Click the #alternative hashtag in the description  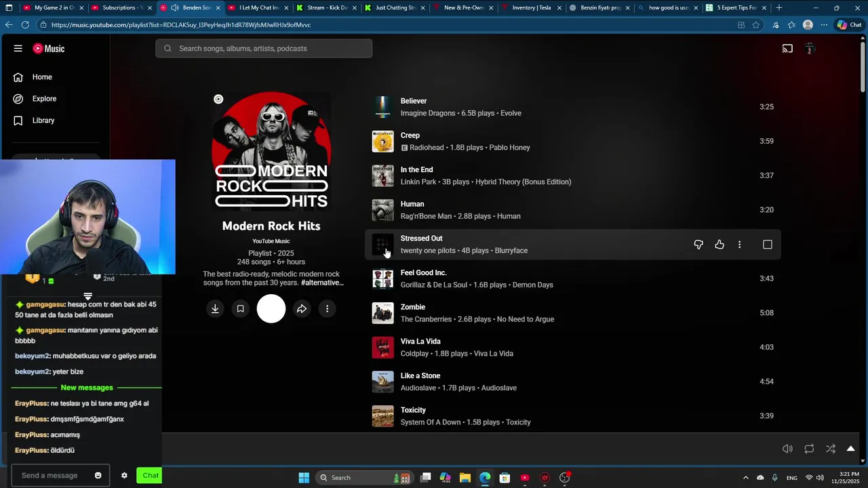(x=322, y=283)
